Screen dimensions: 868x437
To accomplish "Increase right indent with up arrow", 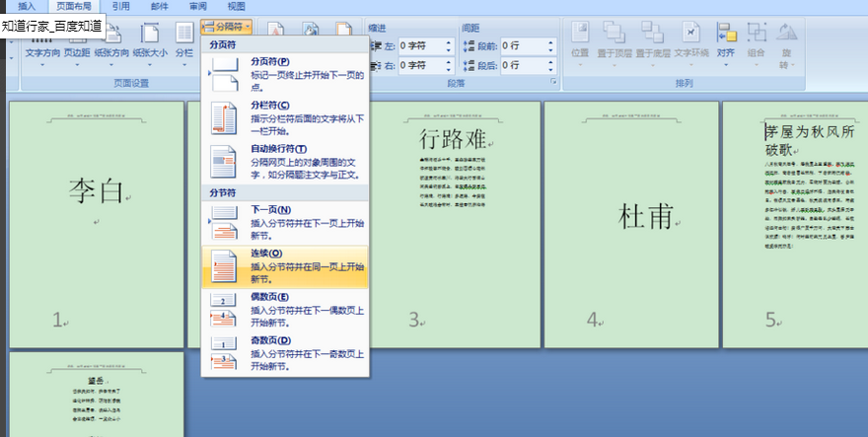I will click(449, 61).
